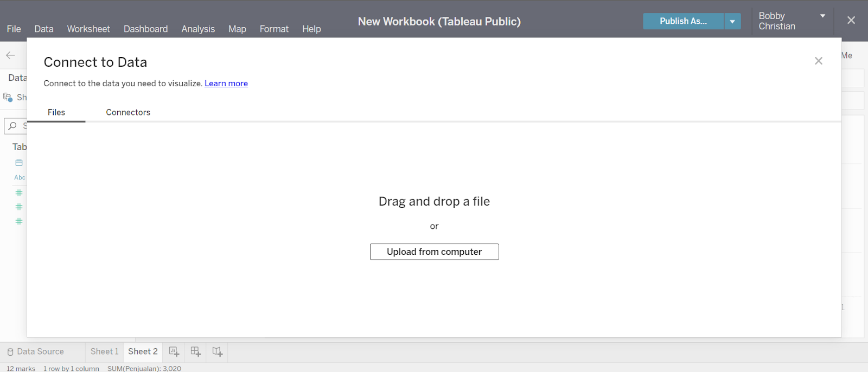This screenshot has height=372, width=868.
Task: Click the New Story icon
Action: pos(218,351)
